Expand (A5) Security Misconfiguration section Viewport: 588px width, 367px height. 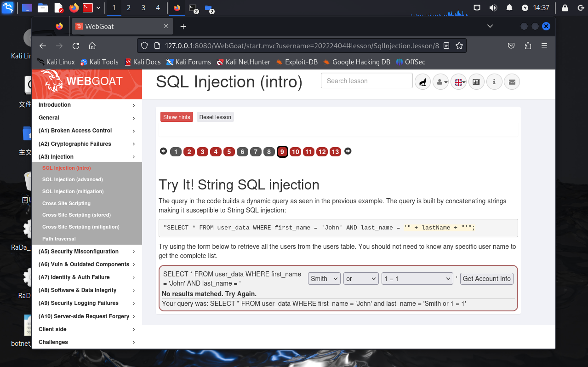(x=87, y=252)
